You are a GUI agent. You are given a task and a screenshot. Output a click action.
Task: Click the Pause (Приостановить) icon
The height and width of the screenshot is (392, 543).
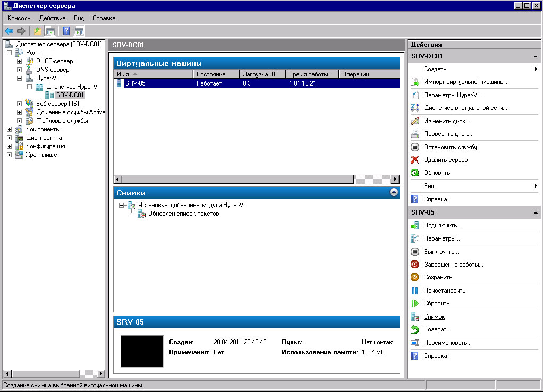click(415, 291)
